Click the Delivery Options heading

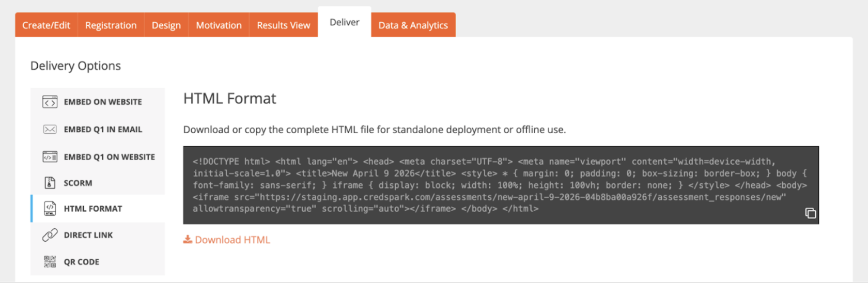click(75, 66)
